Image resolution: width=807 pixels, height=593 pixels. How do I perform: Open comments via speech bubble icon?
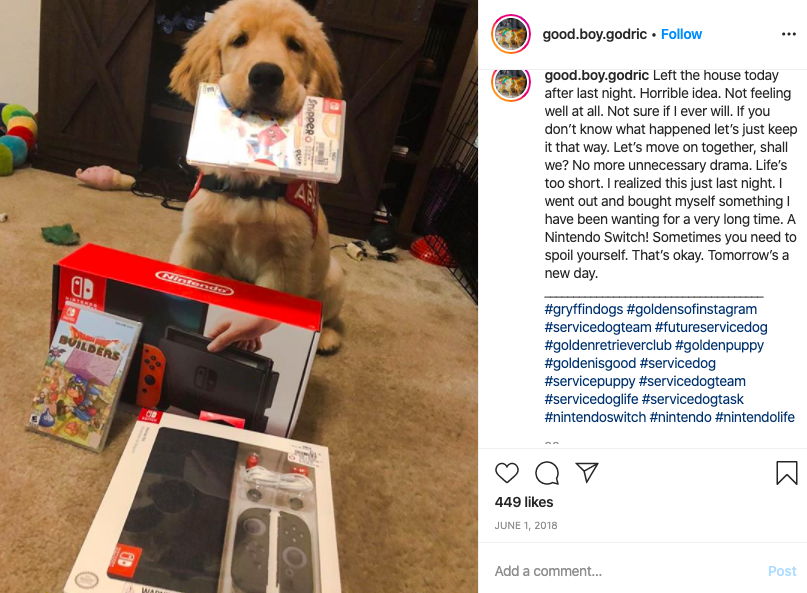(547, 473)
